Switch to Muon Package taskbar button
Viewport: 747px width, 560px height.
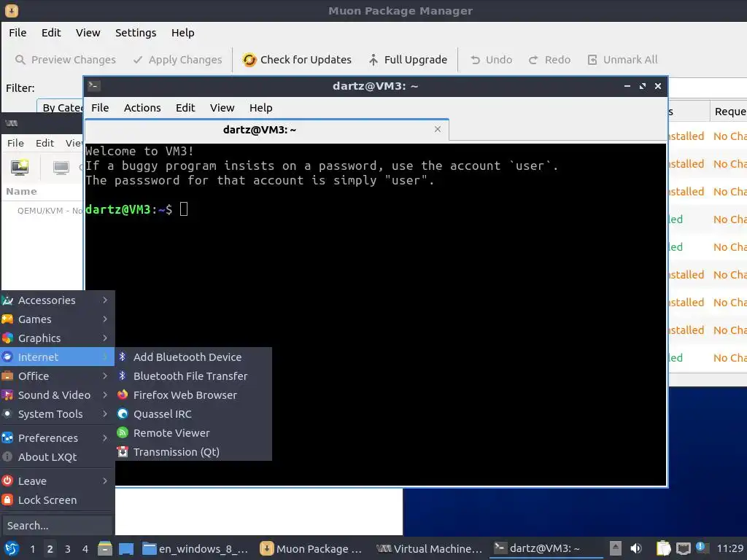tap(311, 548)
